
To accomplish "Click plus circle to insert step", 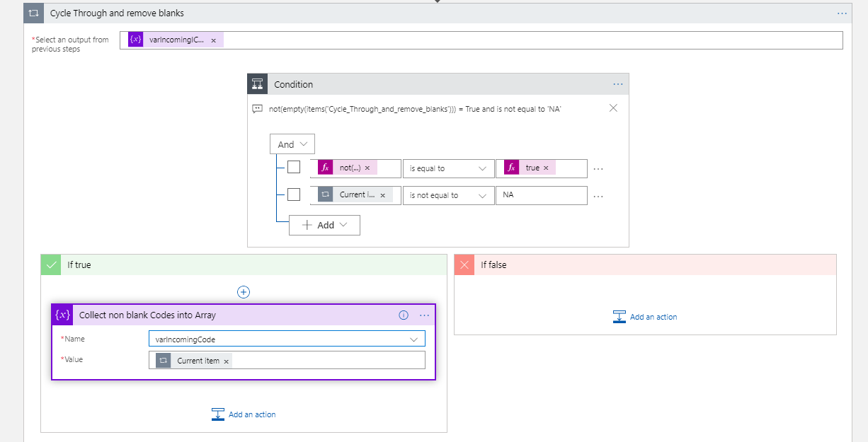I will [x=244, y=291].
